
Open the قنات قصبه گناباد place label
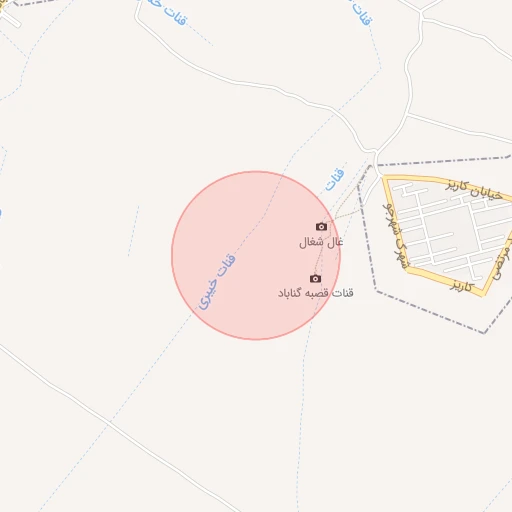(x=316, y=293)
